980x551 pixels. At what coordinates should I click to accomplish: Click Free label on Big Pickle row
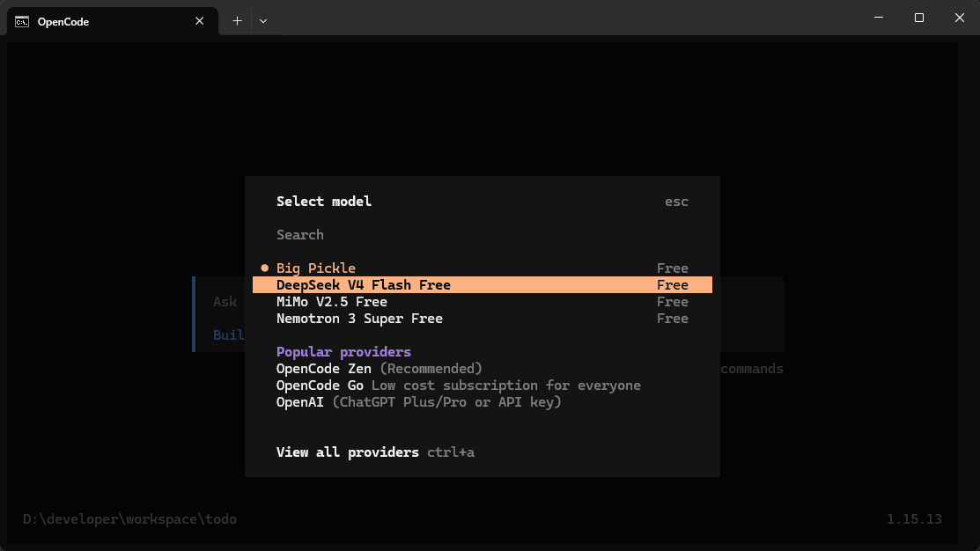point(673,268)
